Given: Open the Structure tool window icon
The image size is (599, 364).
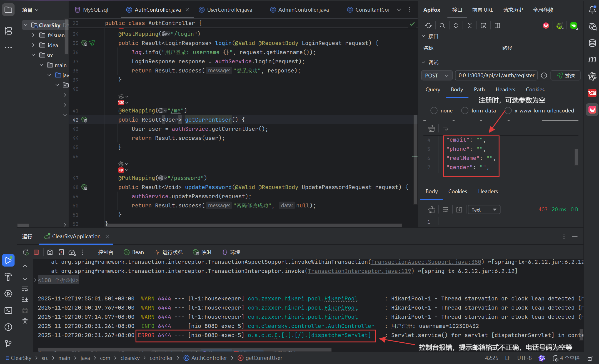Looking at the screenshot, I should 8,31.
